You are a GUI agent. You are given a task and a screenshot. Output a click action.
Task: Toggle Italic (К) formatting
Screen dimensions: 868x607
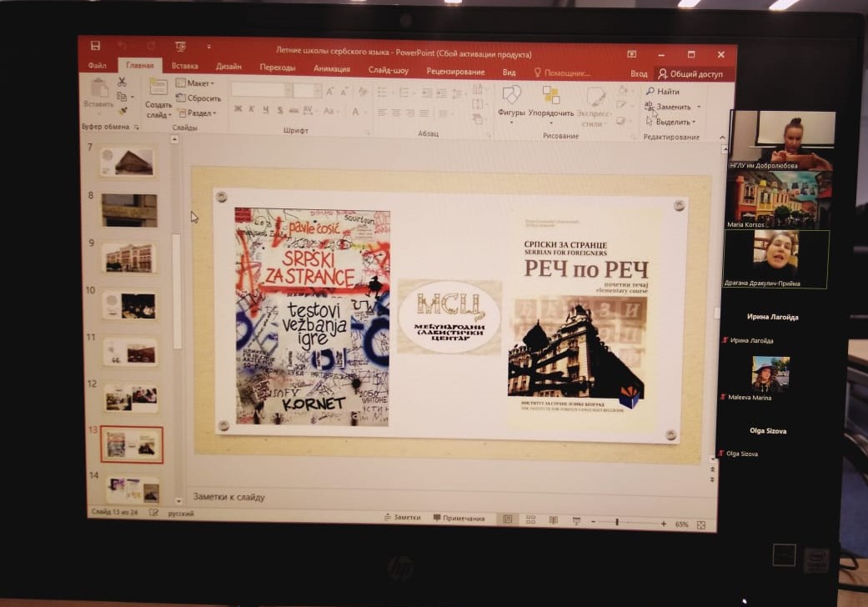point(251,109)
